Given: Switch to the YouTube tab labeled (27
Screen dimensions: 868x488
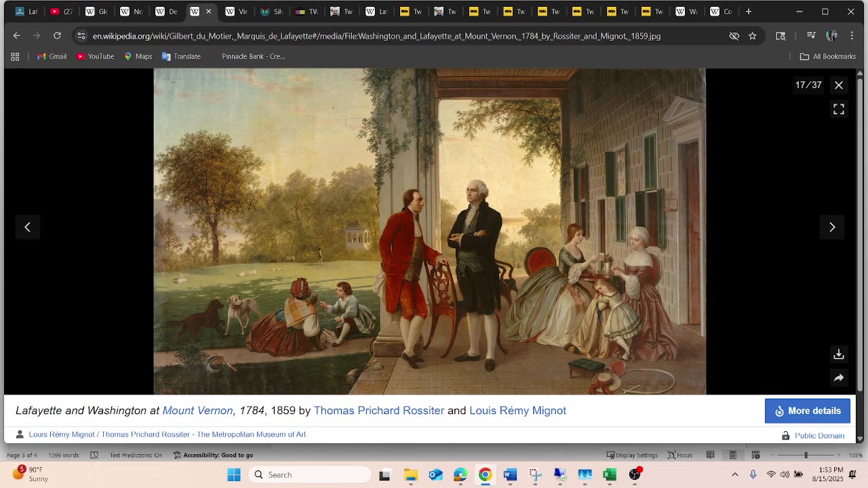Looking at the screenshot, I should point(62,12).
